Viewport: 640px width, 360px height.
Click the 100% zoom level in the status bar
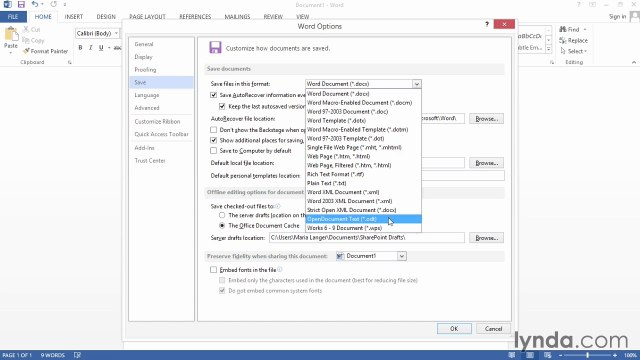click(630, 356)
